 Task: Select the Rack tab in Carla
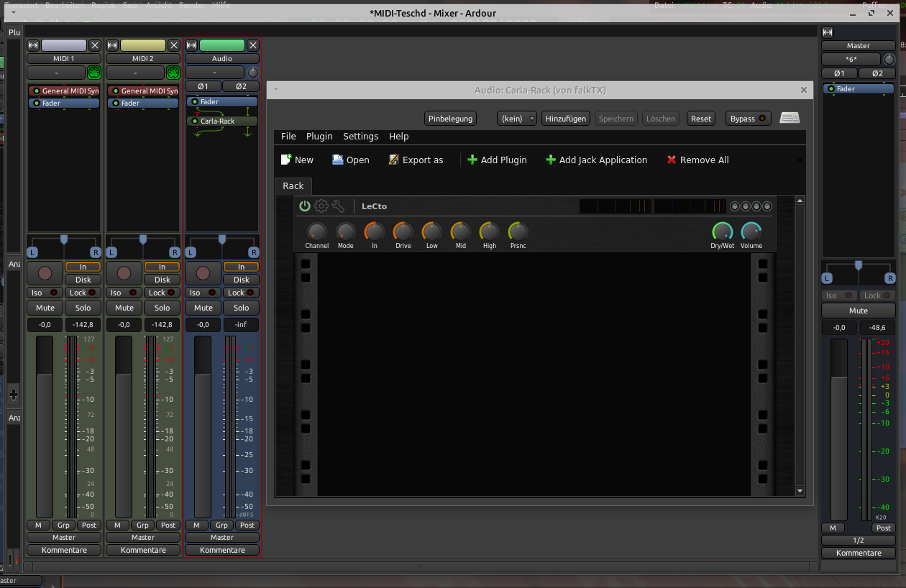pos(293,186)
